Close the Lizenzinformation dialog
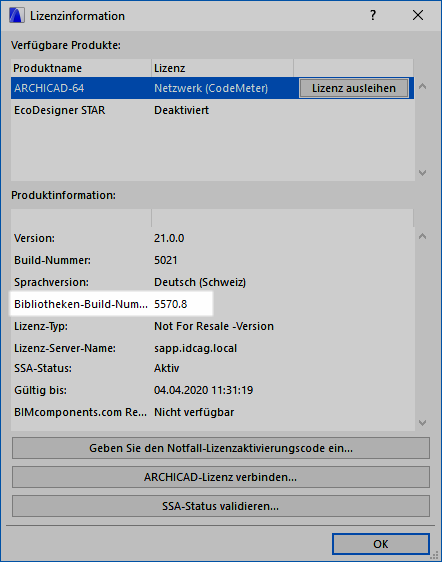Image resolution: width=442 pixels, height=562 pixels. point(418,15)
